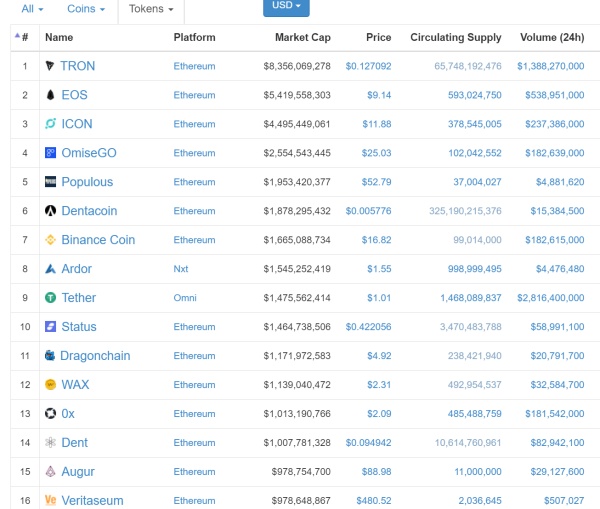Image resolution: width=600 pixels, height=509 pixels.
Task: Click 0x circulating supply 485,488,759
Action: pyautogui.click(x=474, y=414)
